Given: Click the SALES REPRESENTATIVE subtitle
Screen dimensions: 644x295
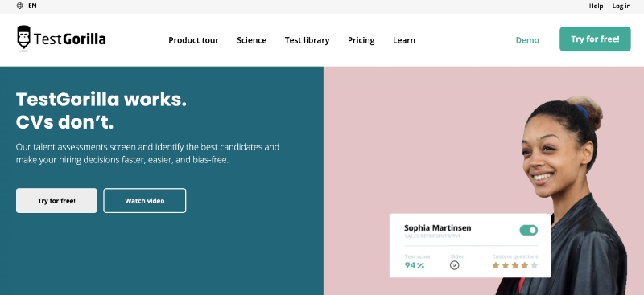Looking at the screenshot, I should [432, 236].
